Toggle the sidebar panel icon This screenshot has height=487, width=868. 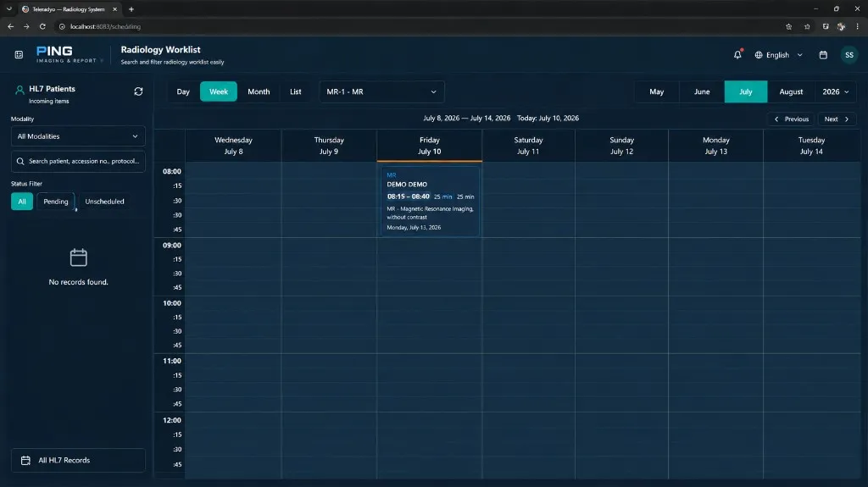click(19, 55)
